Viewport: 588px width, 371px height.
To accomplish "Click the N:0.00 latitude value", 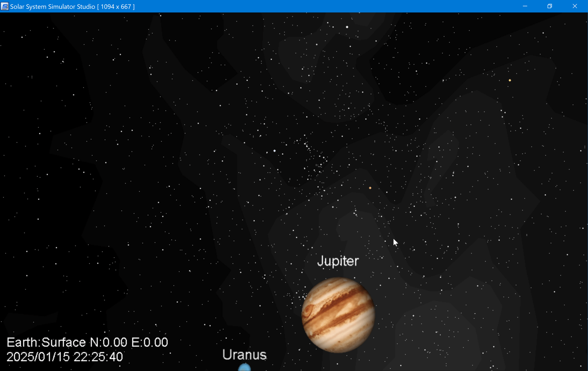I will (x=109, y=342).
